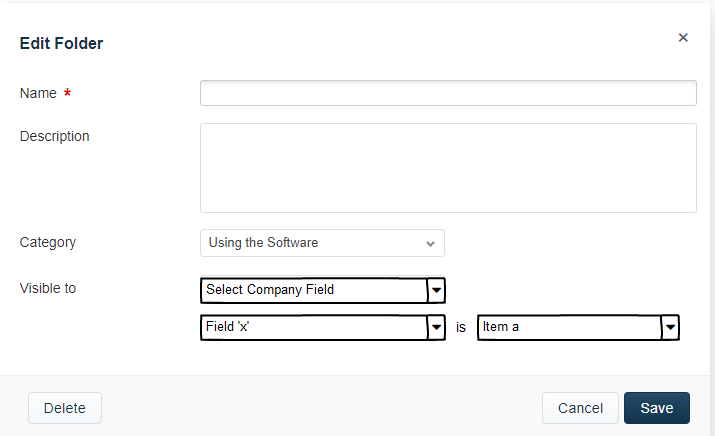715x436 pixels.
Task: Click the Category label text
Action: point(47,243)
